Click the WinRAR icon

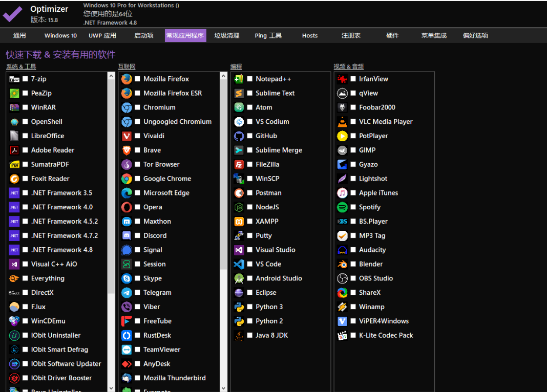14,107
